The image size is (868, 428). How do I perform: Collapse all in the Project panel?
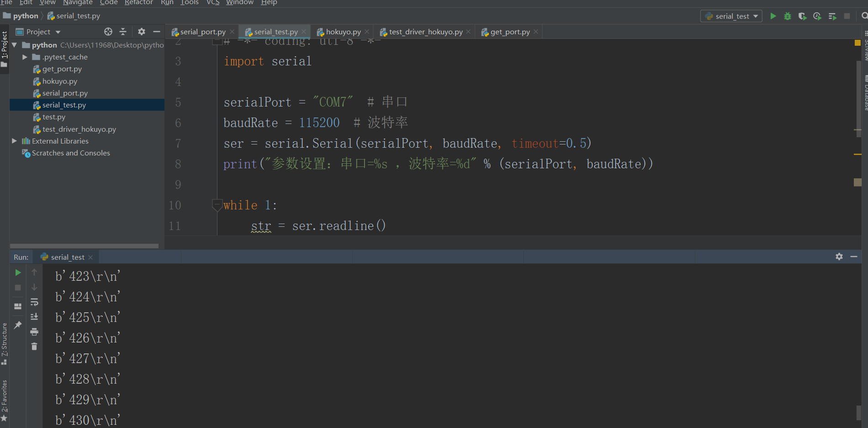(x=123, y=32)
